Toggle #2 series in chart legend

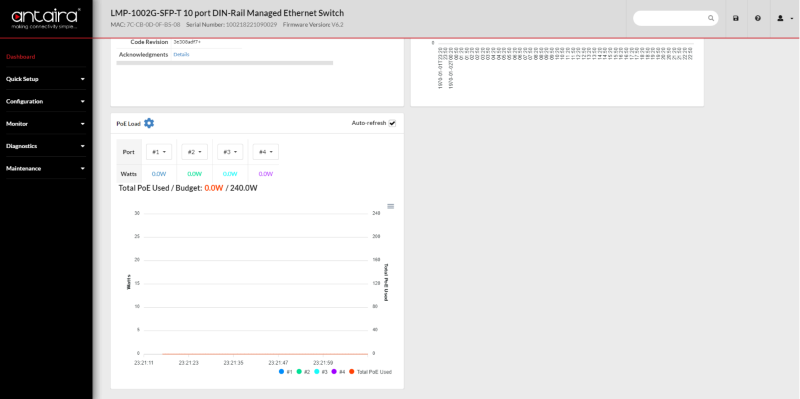(x=304, y=372)
